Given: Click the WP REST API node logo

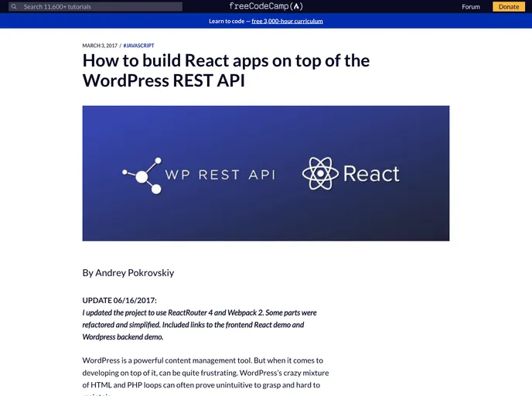Looking at the screenshot, I should (x=142, y=176).
